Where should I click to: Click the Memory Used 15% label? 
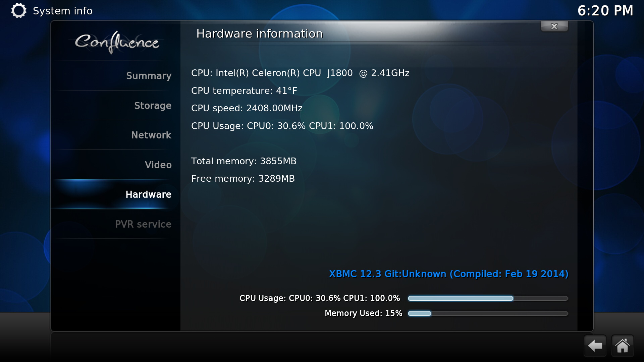pos(364,313)
